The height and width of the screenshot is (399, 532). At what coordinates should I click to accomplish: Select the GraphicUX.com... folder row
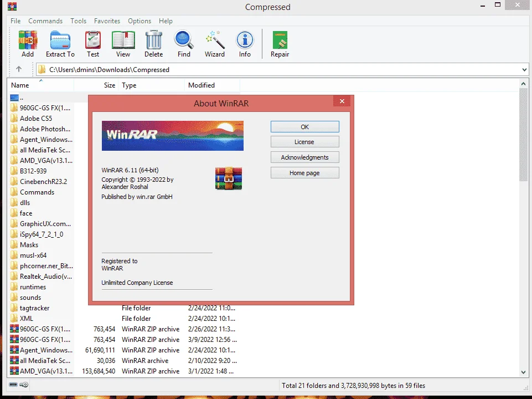coord(41,223)
